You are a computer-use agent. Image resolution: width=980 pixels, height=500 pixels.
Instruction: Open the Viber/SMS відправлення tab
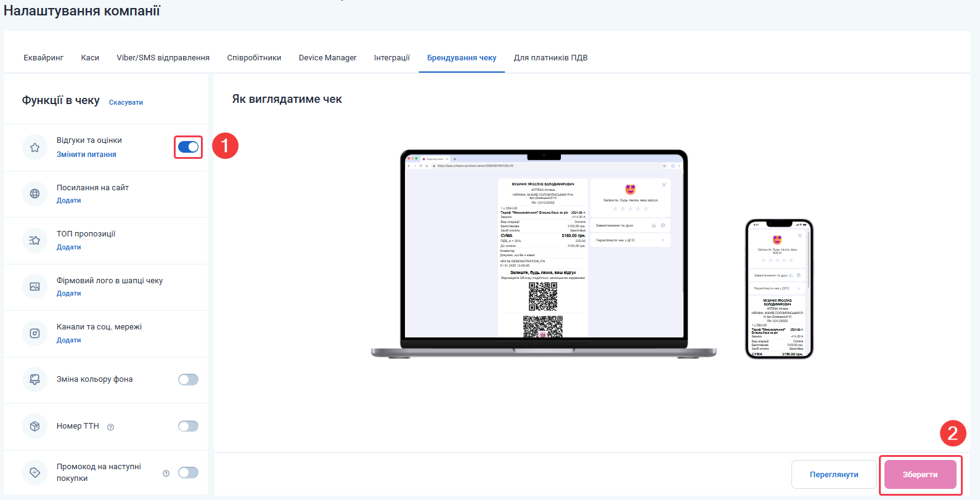click(x=163, y=58)
